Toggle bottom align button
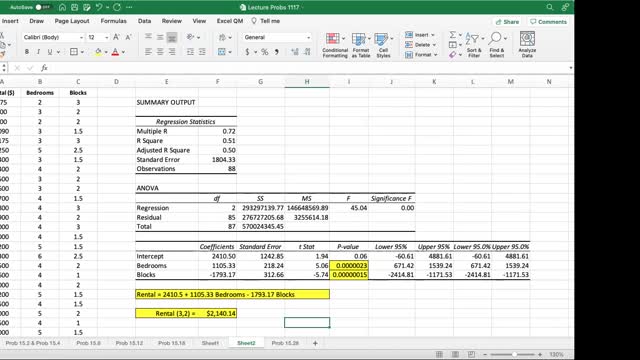Image resolution: width=640 pixels, height=360 pixels. 172,37
